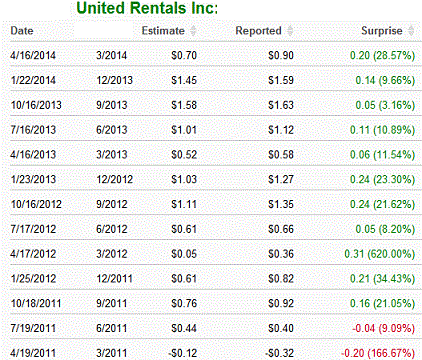Viewport: 422px width, 360px height.
Task: Select the 12/2013 period cell
Action: (115, 80)
